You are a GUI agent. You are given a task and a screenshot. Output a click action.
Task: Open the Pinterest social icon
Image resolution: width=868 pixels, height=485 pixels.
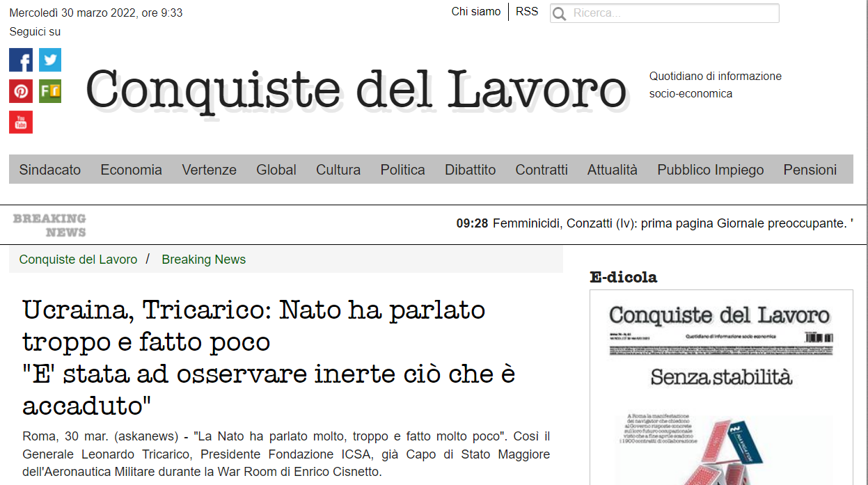pyautogui.click(x=21, y=91)
